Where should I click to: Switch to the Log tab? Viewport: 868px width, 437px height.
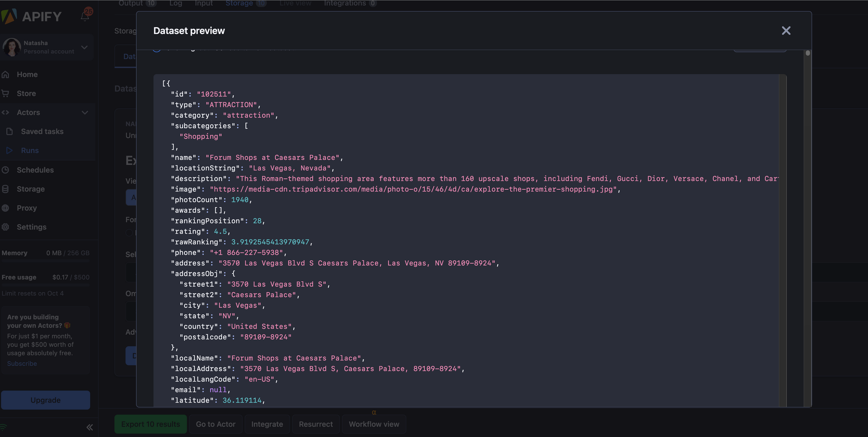(x=176, y=3)
